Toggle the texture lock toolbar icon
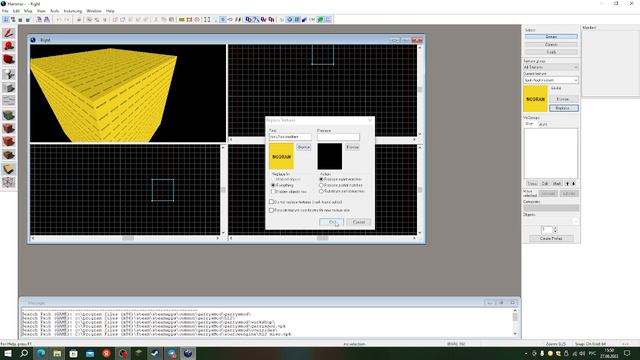The image size is (640, 360). click(248, 20)
